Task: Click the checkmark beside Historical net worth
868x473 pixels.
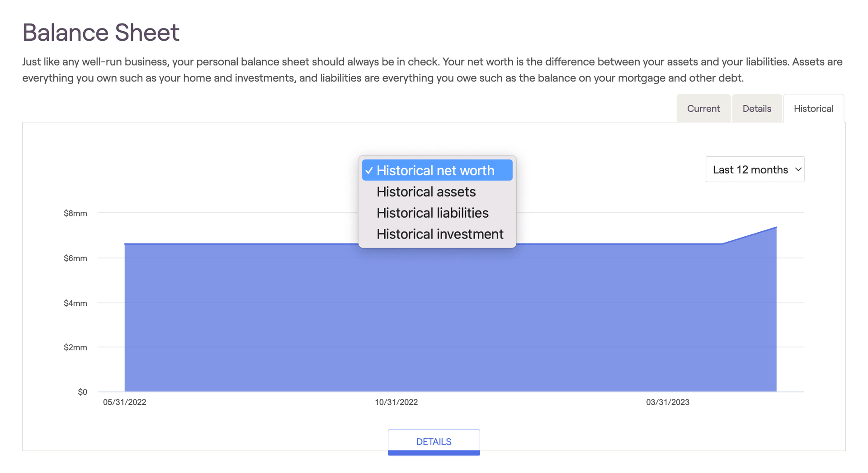Action: tap(369, 171)
